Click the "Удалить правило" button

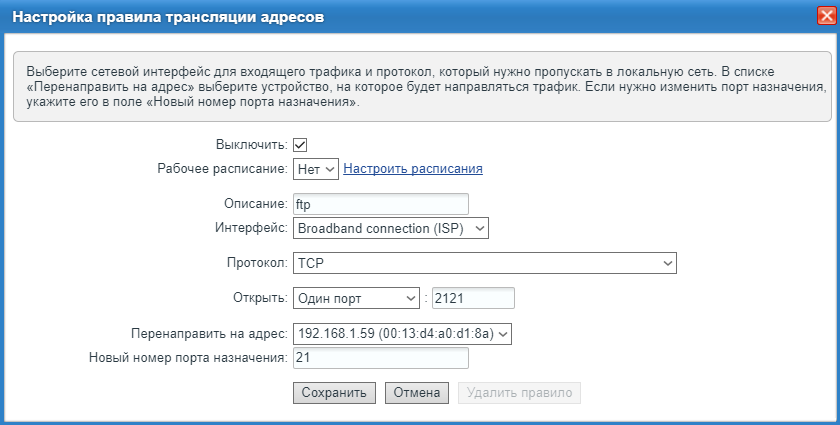coord(519,393)
